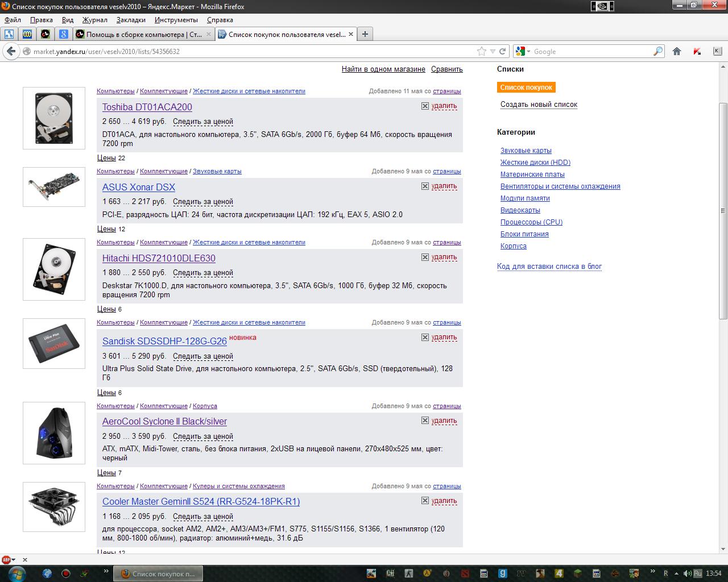Click the page vertical scrollbar thumb
Image resolution: width=728 pixels, height=582 pixels.
723,210
